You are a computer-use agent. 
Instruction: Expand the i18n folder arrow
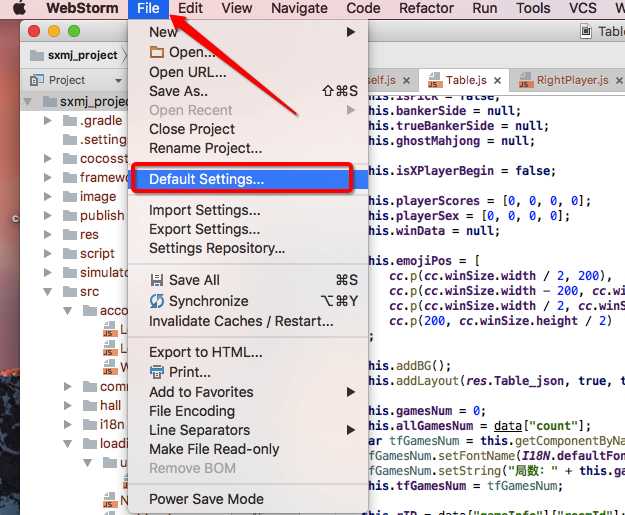67,425
